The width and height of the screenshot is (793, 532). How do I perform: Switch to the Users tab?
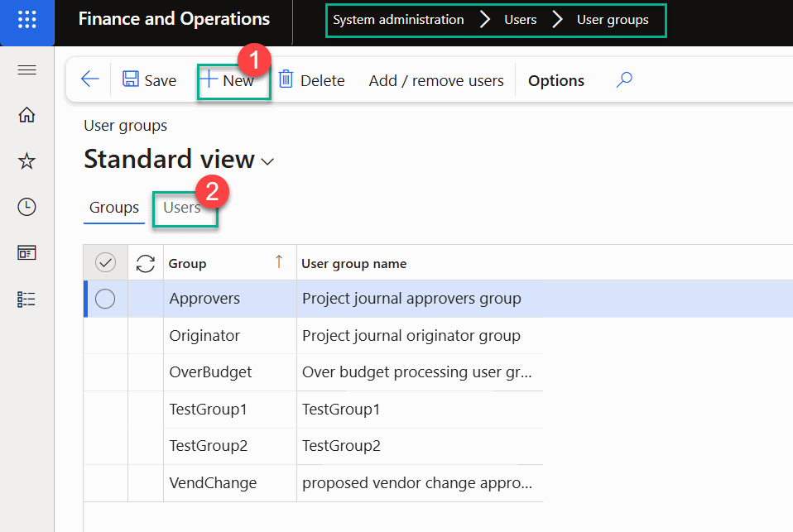181,208
